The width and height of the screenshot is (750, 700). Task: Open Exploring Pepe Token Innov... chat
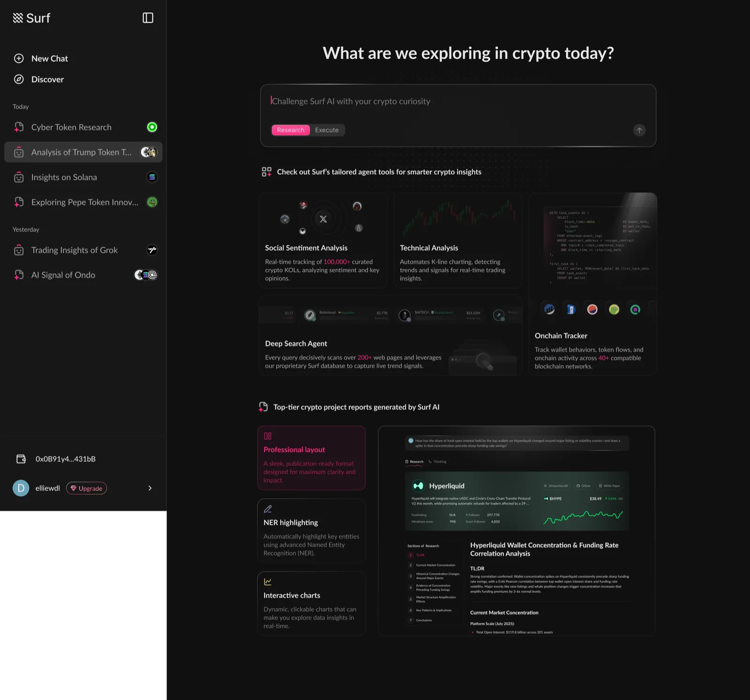point(83,202)
